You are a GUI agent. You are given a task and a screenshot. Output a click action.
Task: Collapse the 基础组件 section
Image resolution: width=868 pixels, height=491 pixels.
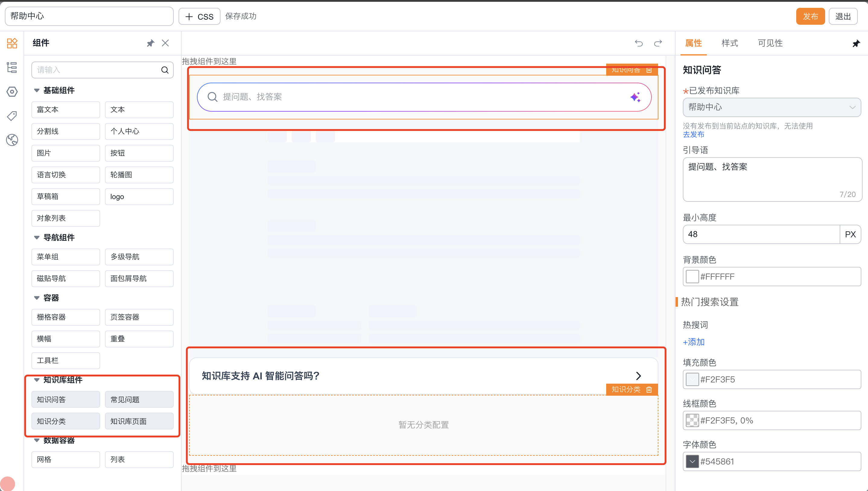[37, 90]
